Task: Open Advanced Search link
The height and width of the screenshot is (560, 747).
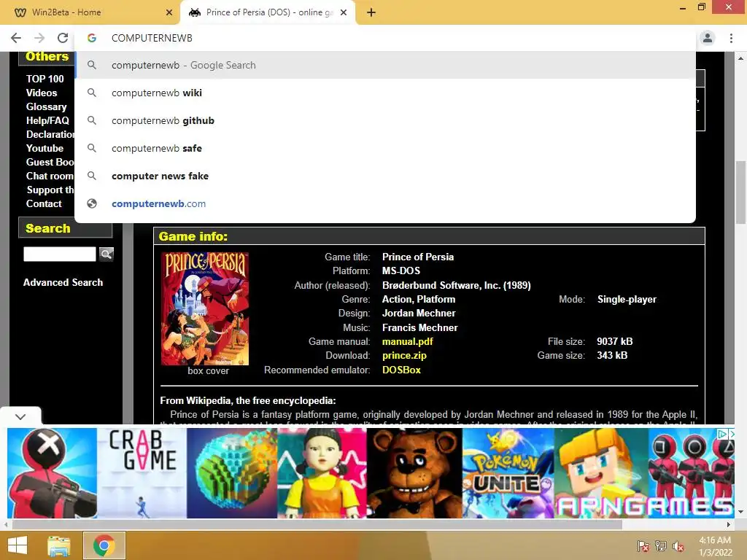Action: tap(63, 282)
